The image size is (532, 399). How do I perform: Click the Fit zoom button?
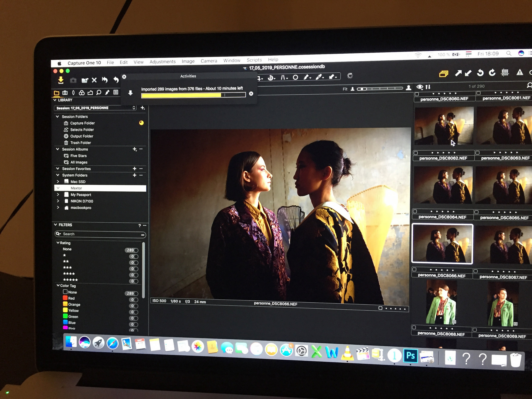(345, 89)
